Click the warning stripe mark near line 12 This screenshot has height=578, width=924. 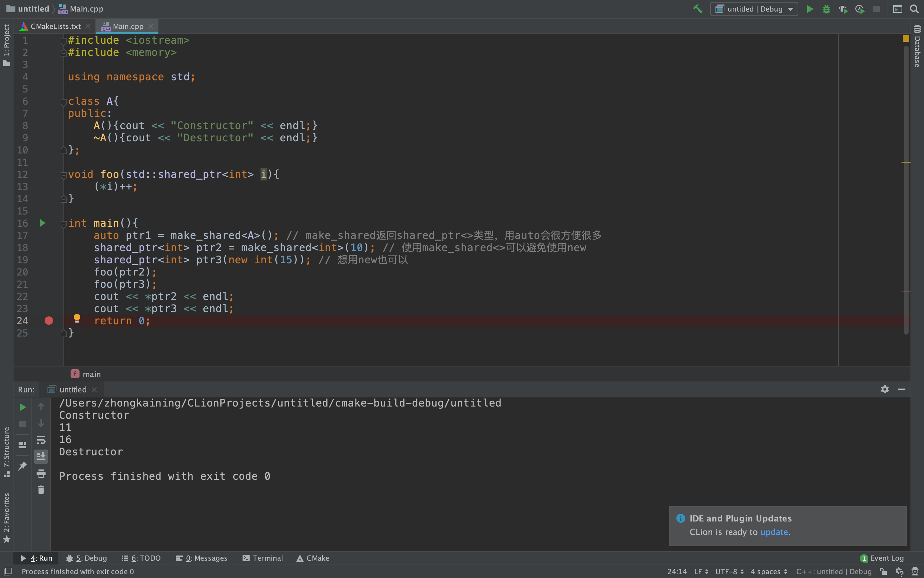[x=906, y=162]
